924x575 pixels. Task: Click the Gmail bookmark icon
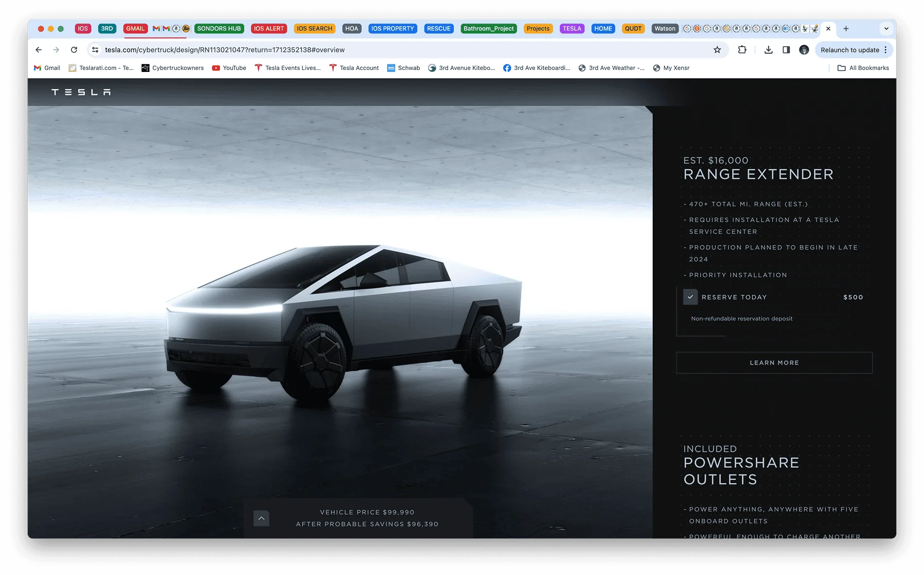37,68
